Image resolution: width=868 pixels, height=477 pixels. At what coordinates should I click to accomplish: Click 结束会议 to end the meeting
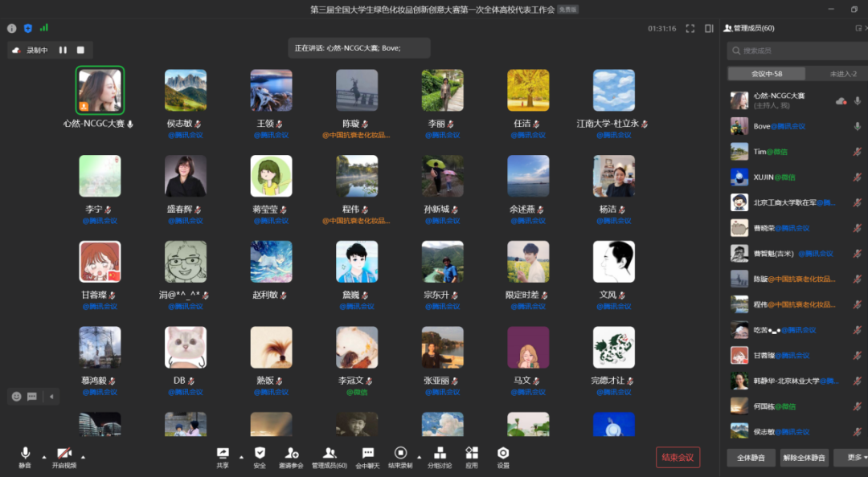coord(678,458)
